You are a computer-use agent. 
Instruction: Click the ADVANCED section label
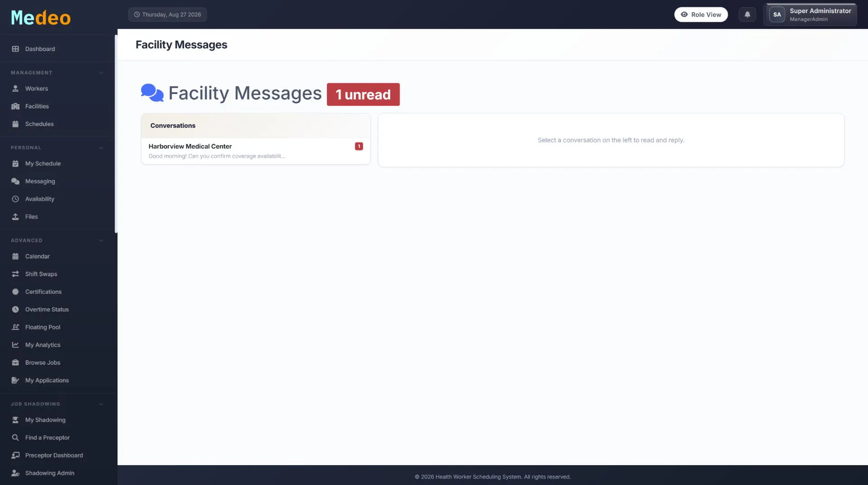coord(27,240)
